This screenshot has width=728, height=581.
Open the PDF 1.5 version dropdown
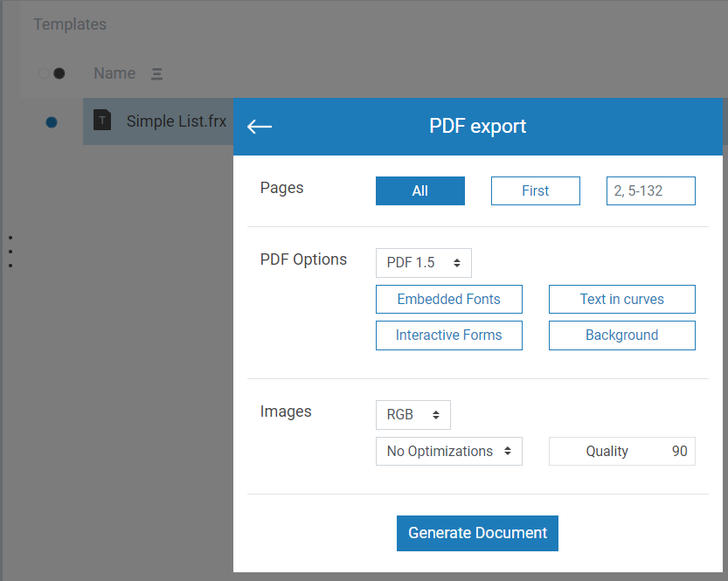(423, 263)
